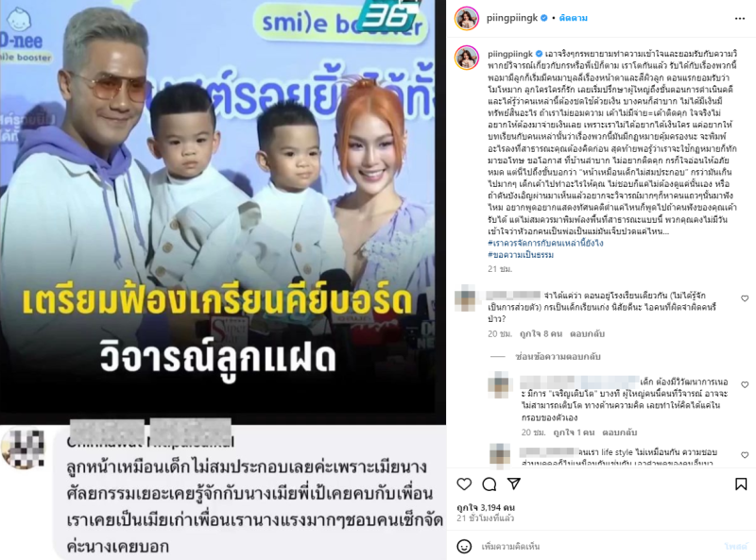
Task: Like the second reply with heart toggle
Action: coord(745,384)
